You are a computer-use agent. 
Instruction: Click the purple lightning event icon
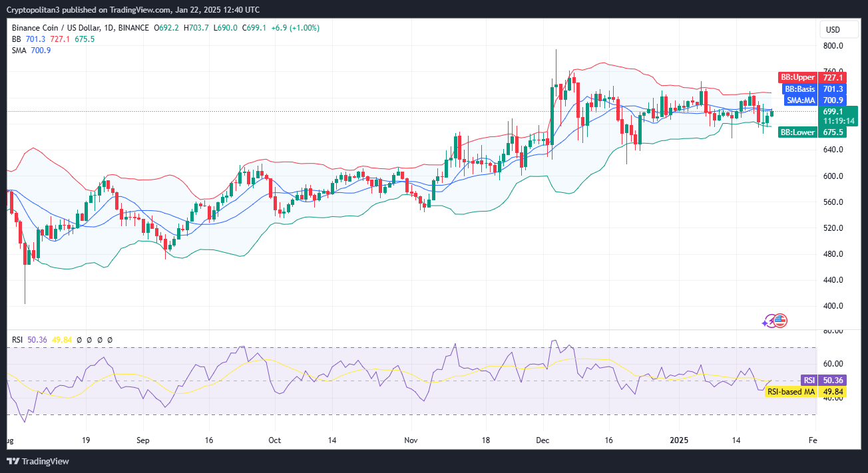point(769,321)
